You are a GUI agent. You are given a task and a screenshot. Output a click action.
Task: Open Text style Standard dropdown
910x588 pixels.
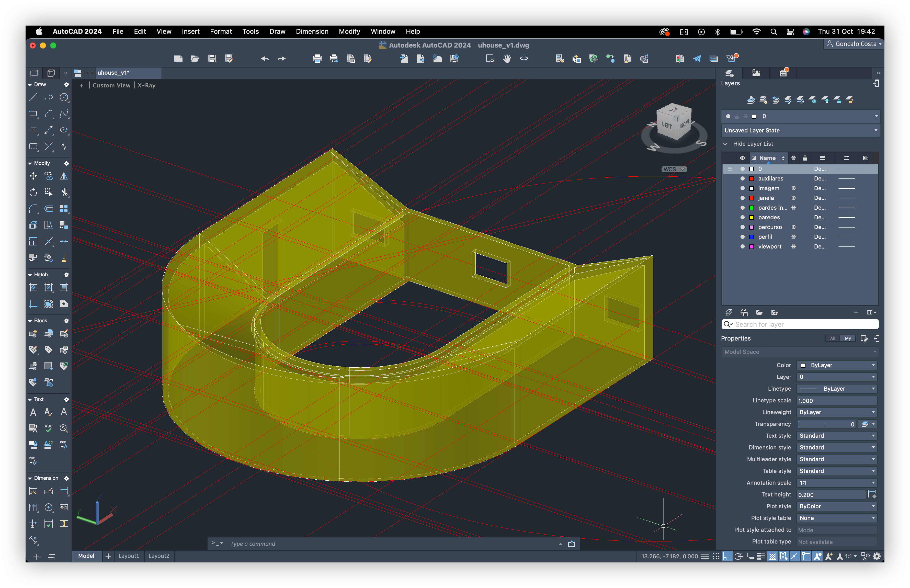click(837, 436)
